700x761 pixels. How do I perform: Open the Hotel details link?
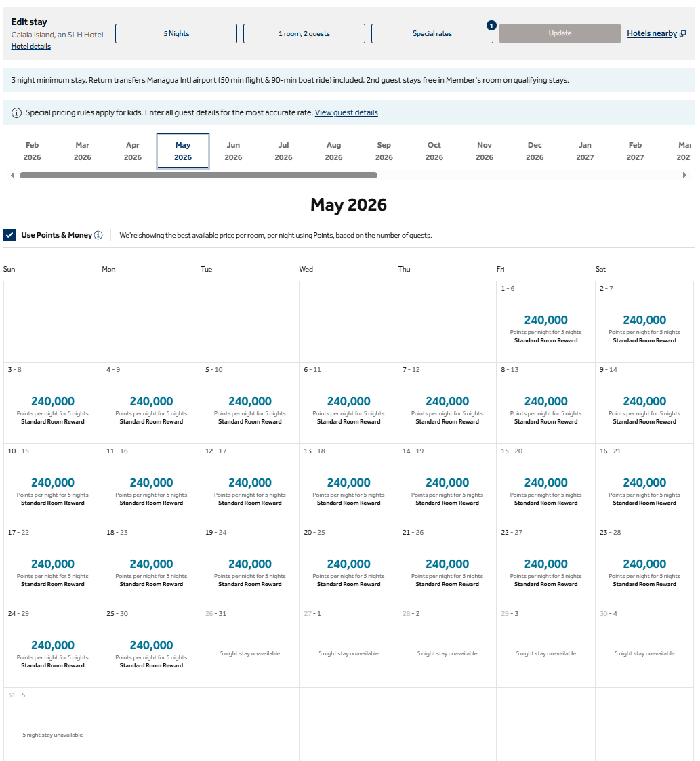tap(31, 47)
